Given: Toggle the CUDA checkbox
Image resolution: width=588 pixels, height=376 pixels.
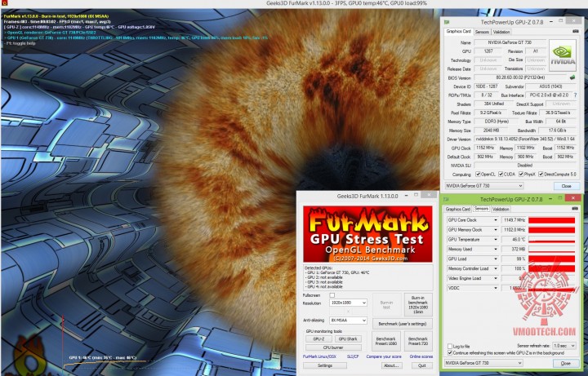Looking at the screenshot, I should tap(501, 175).
